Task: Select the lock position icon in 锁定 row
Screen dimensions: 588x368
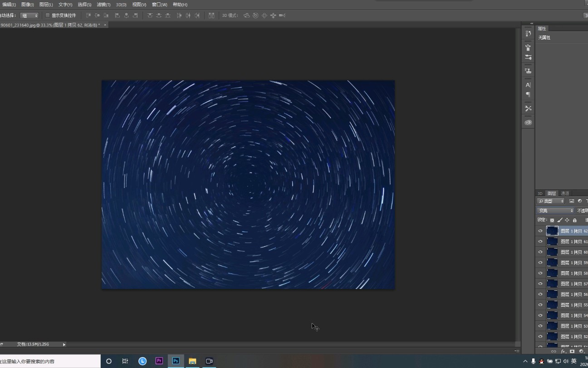Action: (x=567, y=220)
